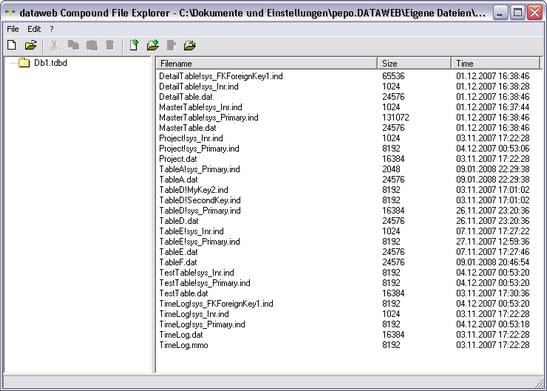
Task: Close the Compound File Explorer window
Action: 535,13
